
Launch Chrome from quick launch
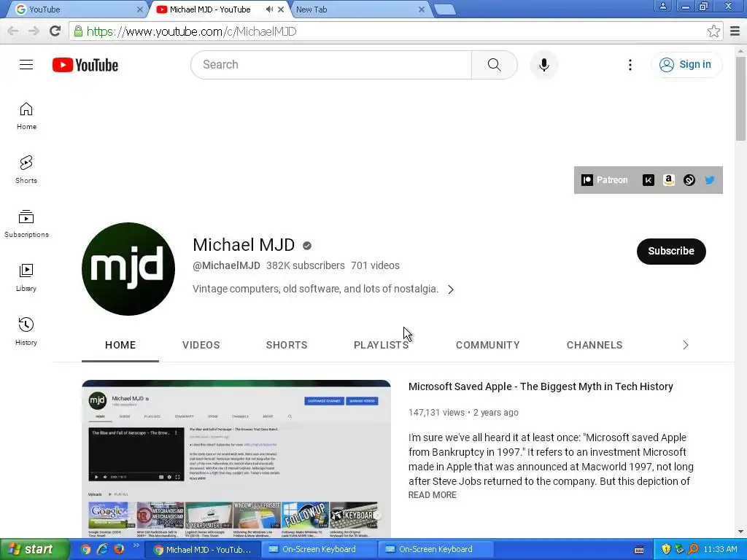point(85,550)
